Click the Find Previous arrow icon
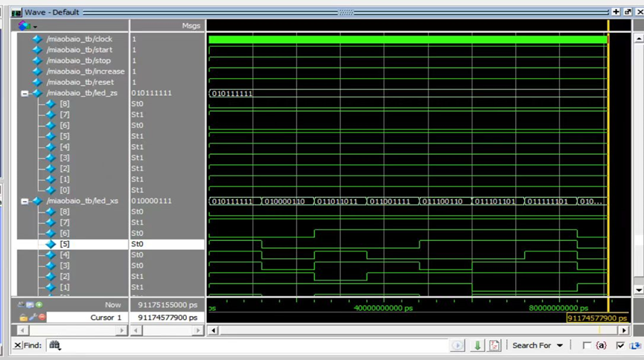This screenshot has height=360, width=644. click(458, 345)
